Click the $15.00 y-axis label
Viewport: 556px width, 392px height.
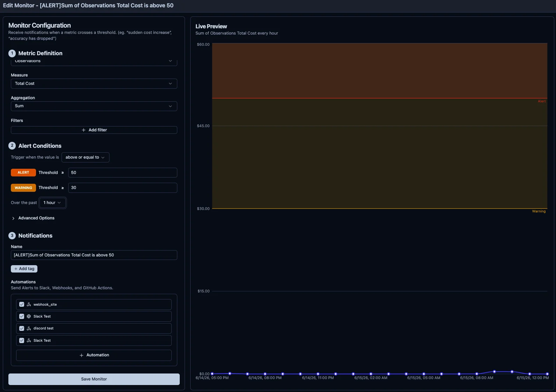[x=204, y=291]
